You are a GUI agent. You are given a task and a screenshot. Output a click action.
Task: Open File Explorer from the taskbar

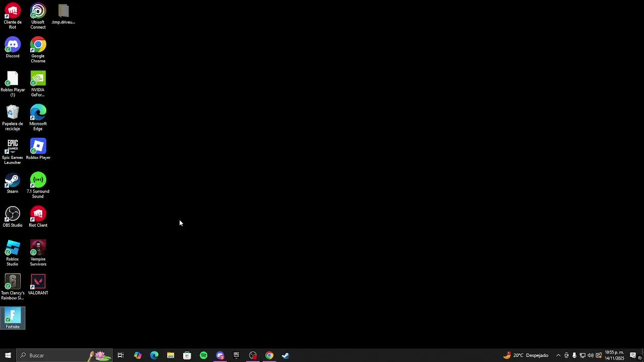coord(171,355)
